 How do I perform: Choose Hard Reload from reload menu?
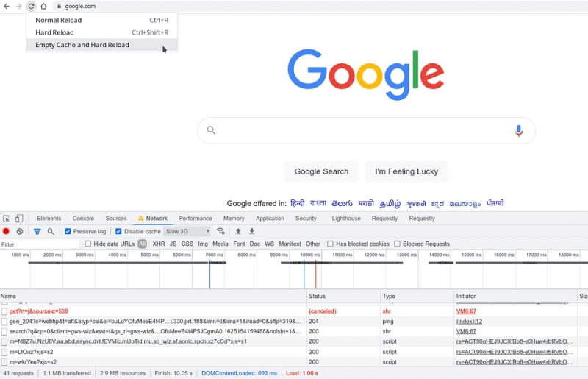[101, 32]
